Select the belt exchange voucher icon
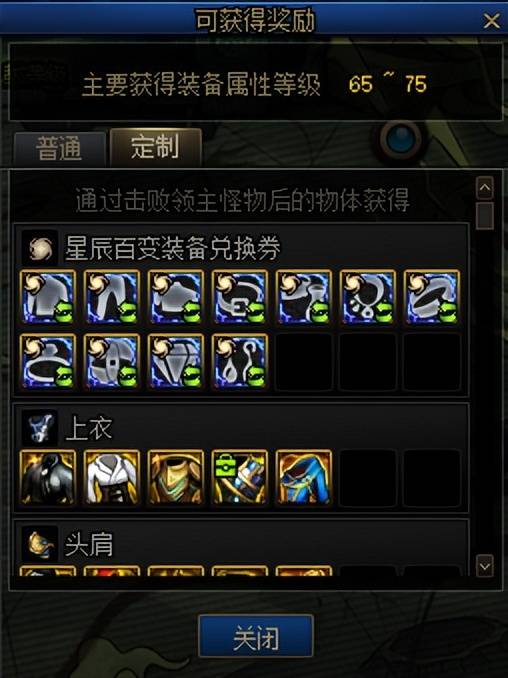The height and width of the screenshot is (678, 508). (x=240, y=297)
